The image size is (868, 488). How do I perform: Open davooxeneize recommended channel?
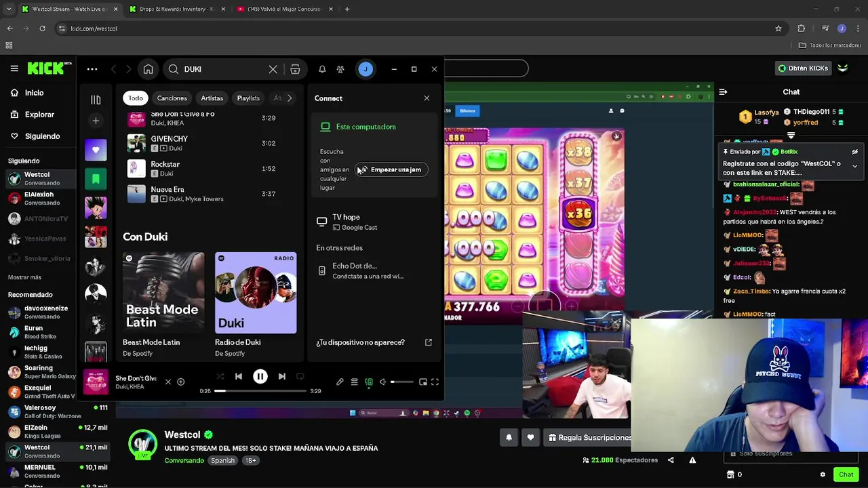click(39, 312)
